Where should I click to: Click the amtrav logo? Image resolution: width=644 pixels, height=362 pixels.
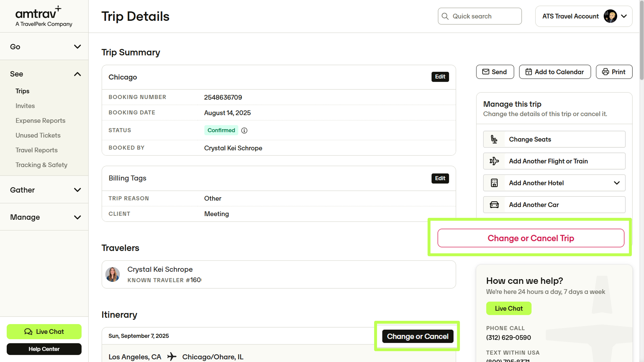point(44,16)
